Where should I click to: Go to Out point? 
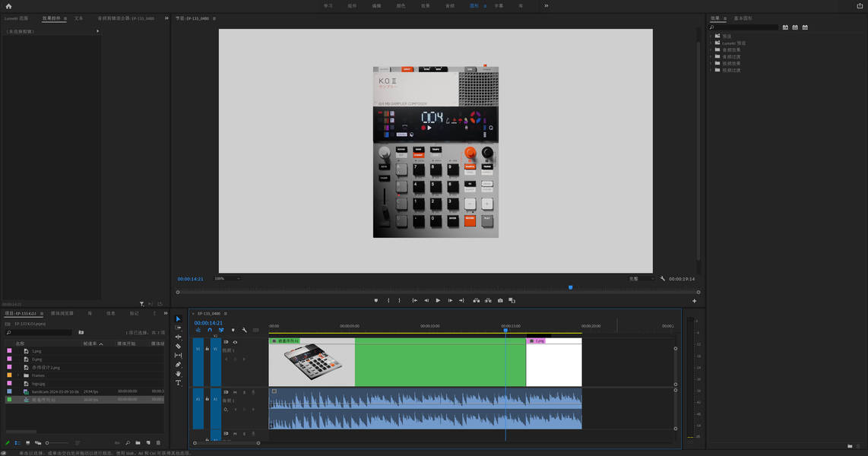pyautogui.click(x=461, y=300)
